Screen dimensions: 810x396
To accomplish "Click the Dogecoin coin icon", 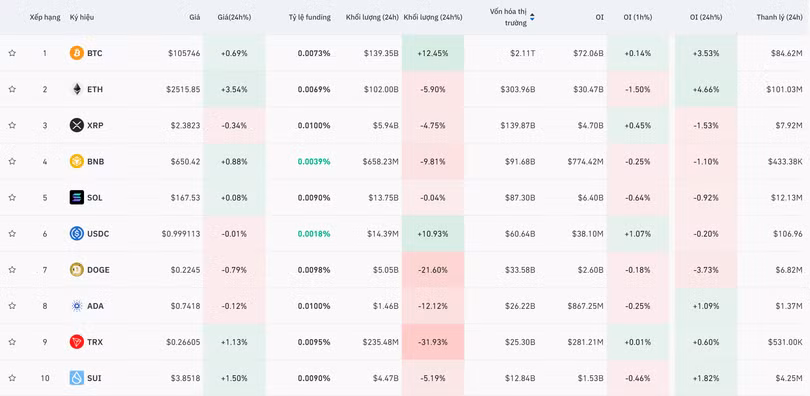I will coord(76,270).
